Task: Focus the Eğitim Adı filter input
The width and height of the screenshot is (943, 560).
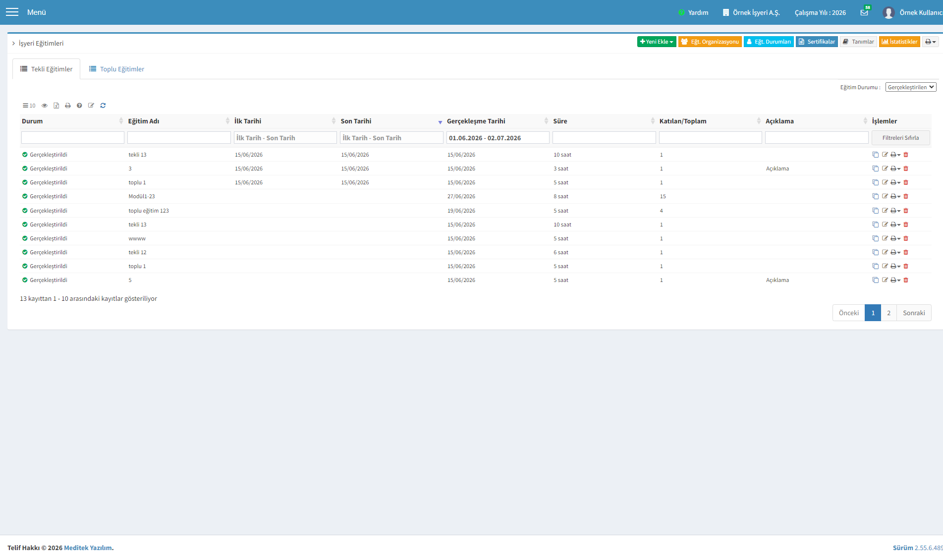Action: click(x=179, y=138)
